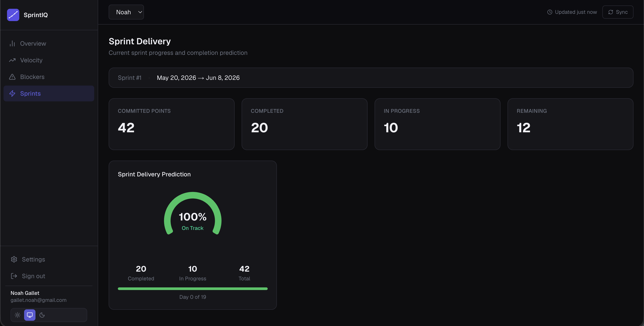This screenshot has width=644, height=326.
Task: Click the Remaining 12 stat card
Action: tap(570, 124)
